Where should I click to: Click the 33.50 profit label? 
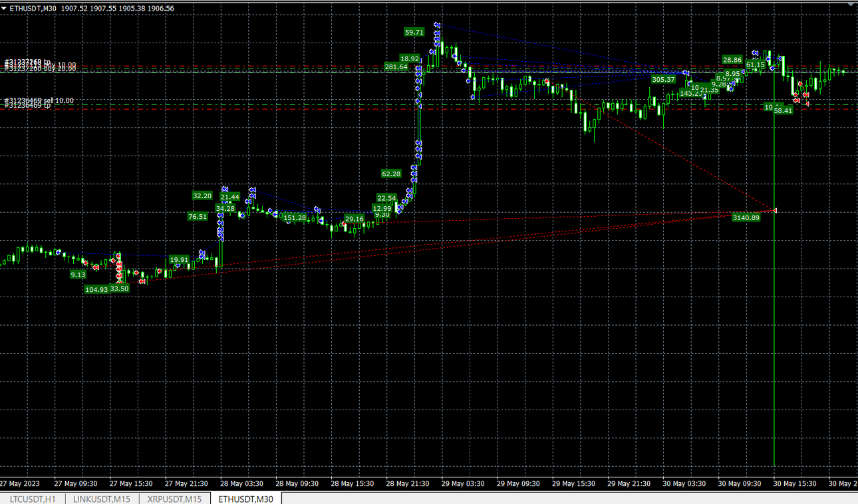120,289
